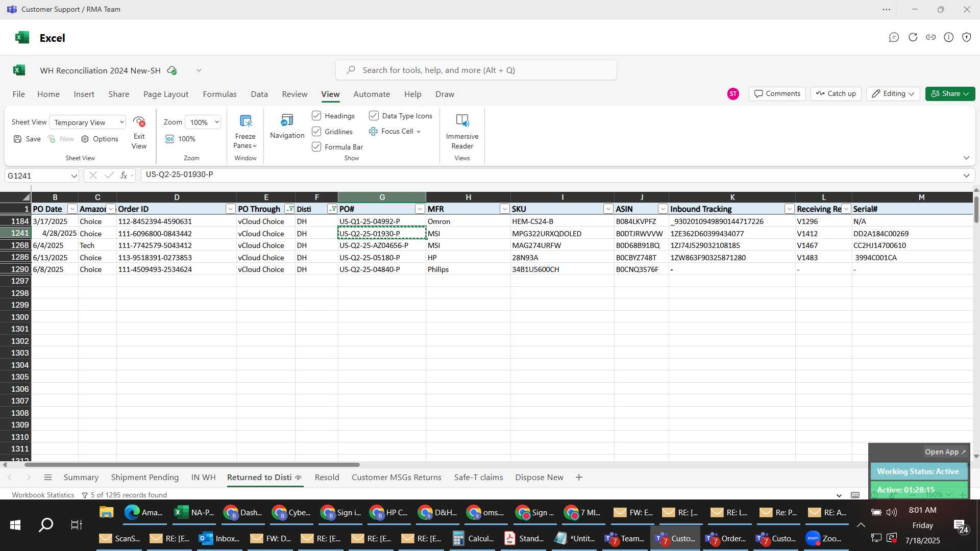Expand the formula bar chevron
Viewport: 980px width, 551px height.
coord(966,176)
